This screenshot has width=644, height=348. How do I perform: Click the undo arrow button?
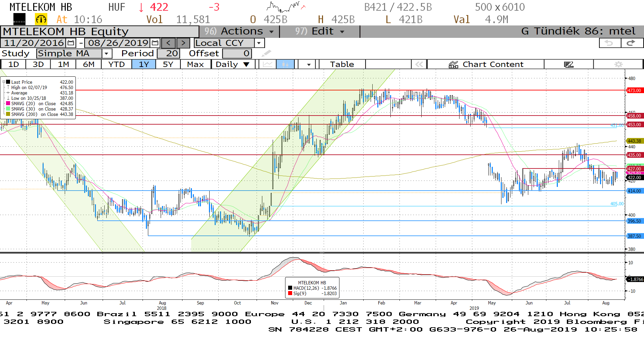609,43
